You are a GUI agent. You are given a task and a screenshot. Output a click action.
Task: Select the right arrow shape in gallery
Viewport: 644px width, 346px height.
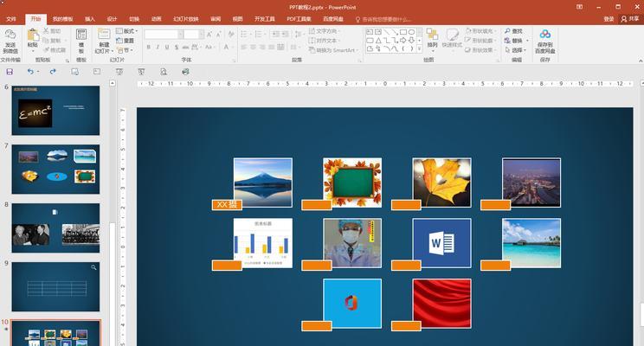(402, 41)
